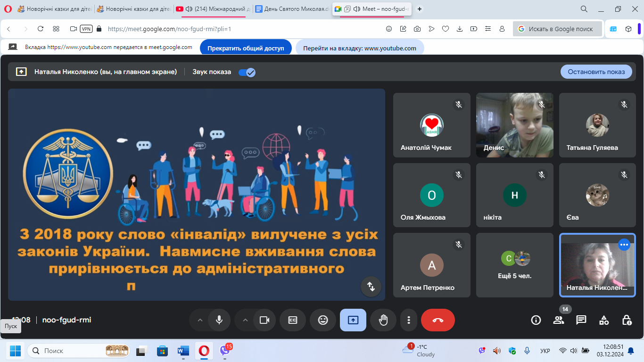
Task: Open Speed Dial start page grid
Action: 56,29
